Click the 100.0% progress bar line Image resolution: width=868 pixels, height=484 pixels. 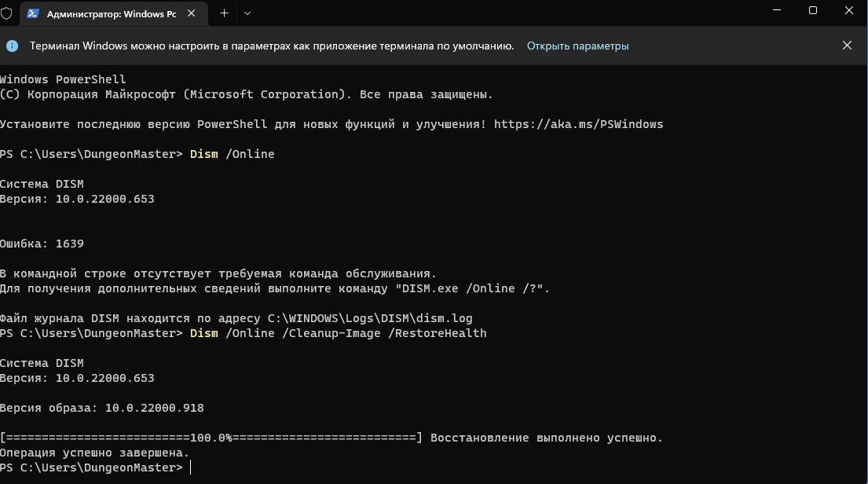pyautogui.click(x=211, y=438)
